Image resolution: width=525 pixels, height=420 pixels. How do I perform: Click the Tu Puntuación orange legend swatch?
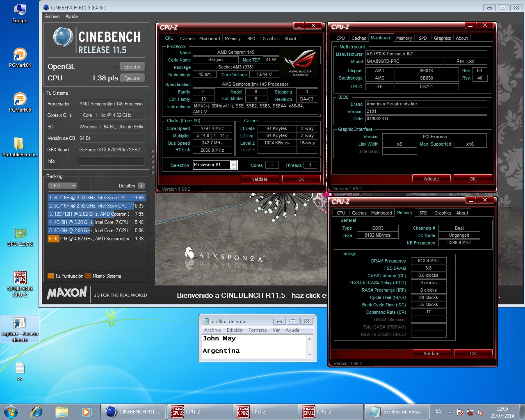(51, 276)
